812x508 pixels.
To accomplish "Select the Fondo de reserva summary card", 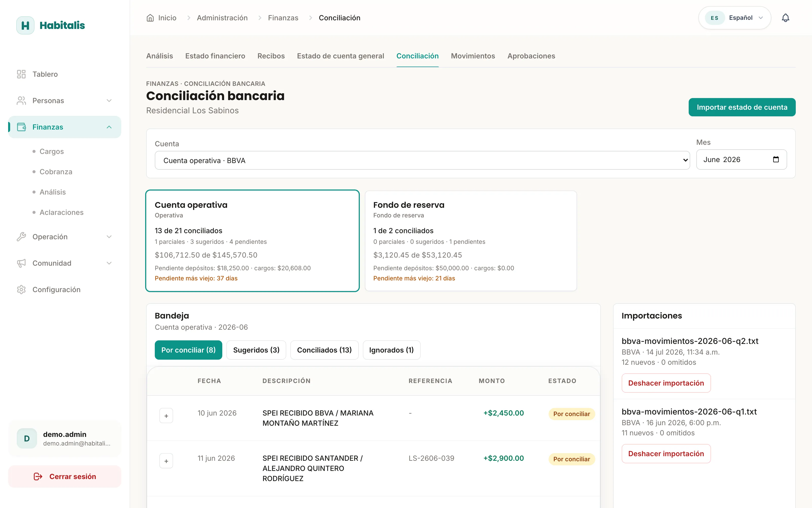I will 471,241.
